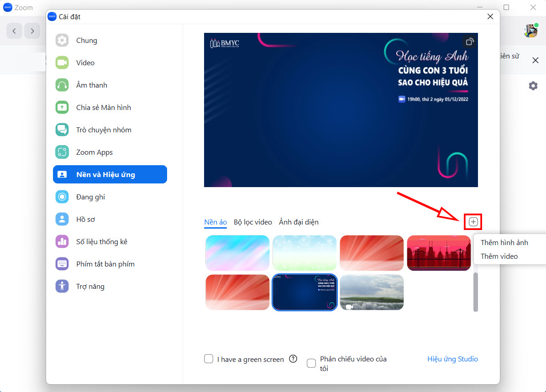This screenshot has width=546, height=392.
Task: Click the profile avatar in Zoom main window
Action: [531, 31]
